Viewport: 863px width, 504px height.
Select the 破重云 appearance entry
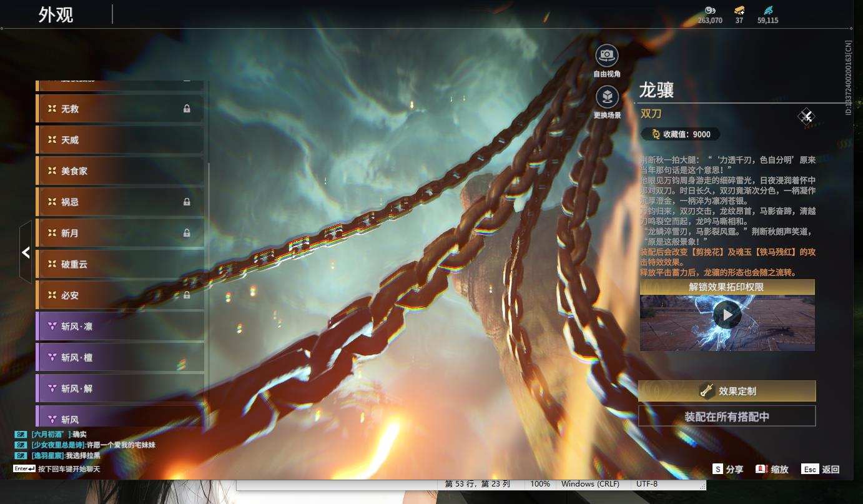point(120,264)
